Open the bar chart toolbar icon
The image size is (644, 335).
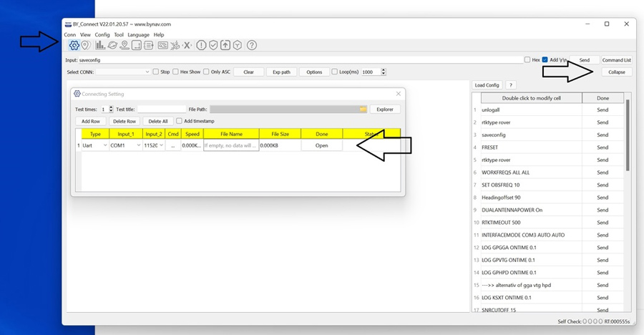pyautogui.click(x=100, y=45)
